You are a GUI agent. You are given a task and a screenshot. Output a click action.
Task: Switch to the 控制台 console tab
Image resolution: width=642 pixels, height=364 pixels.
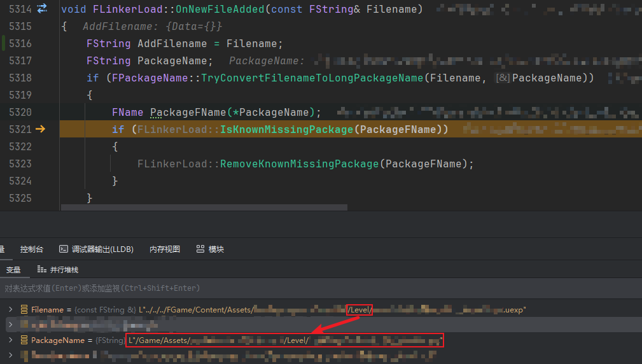click(32, 249)
